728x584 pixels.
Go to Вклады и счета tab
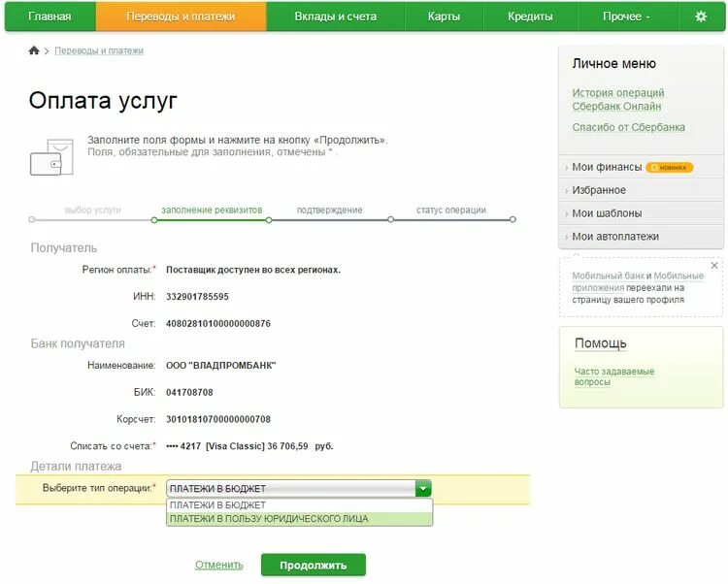(x=335, y=16)
